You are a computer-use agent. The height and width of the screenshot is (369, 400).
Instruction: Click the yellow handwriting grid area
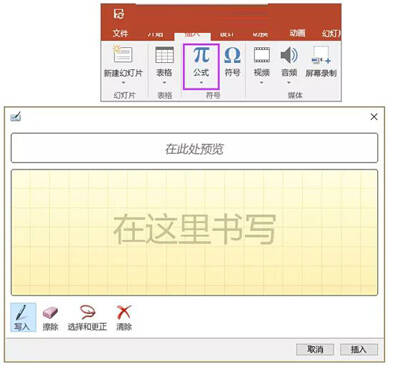coord(194,233)
